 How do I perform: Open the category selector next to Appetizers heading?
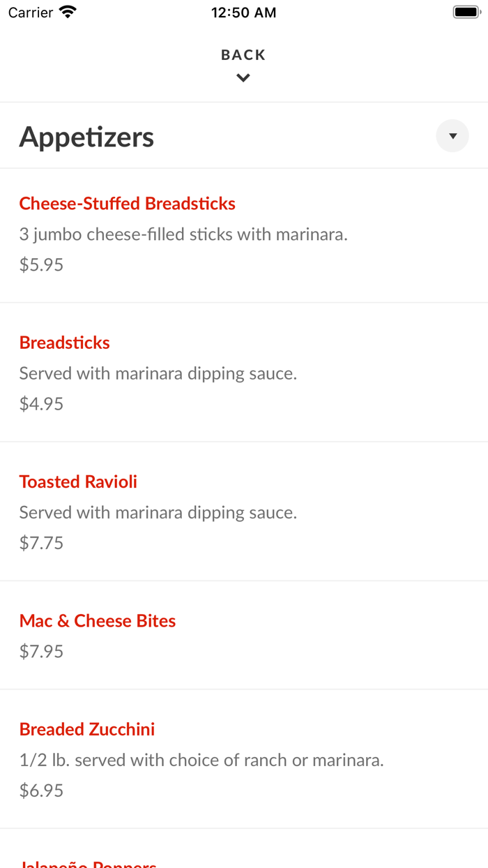point(452,135)
